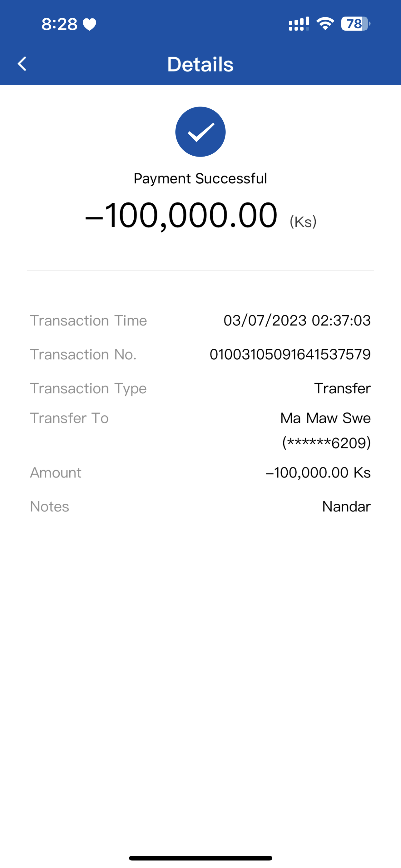Tap the battery level indicator
Image resolution: width=401 pixels, height=868 pixels.
pyautogui.click(x=355, y=24)
